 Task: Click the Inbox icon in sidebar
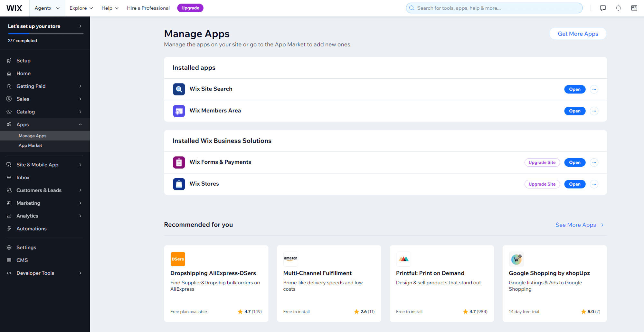[x=9, y=178]
